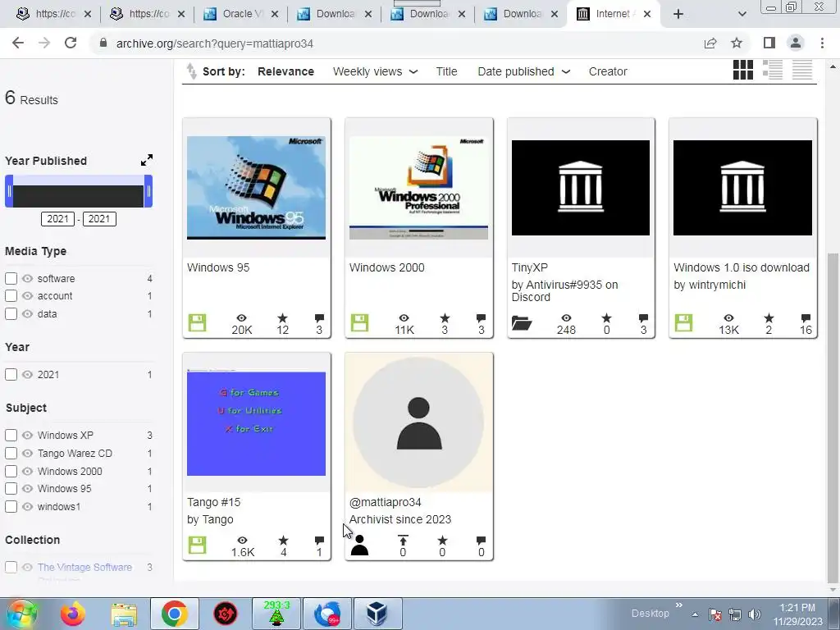Open Windows 95 thumbnail image

[x=256, y=188]
